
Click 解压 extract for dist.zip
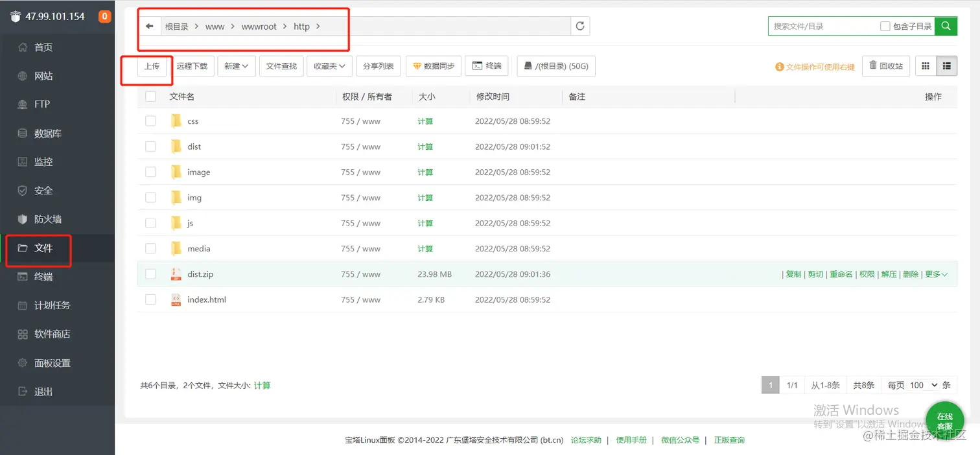[889, 274]
